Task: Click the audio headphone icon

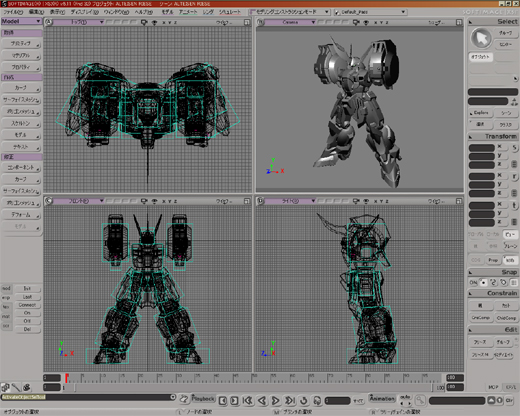Action: tap(317, 400)
